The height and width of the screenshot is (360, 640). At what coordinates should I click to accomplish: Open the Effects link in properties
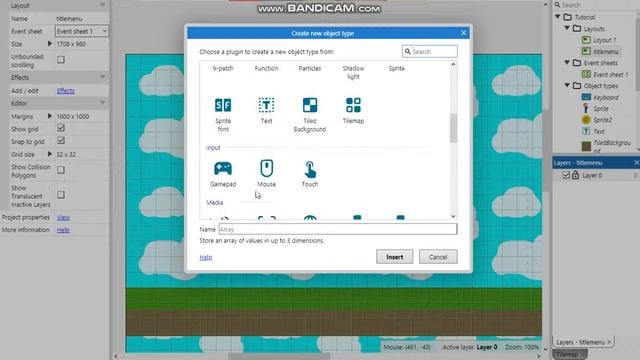[x=65, y=91]
